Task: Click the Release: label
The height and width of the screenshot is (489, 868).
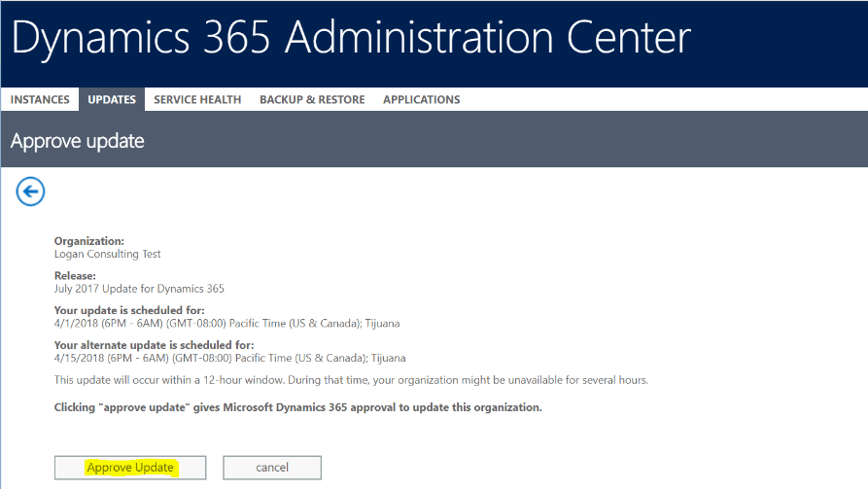Action: [75, 276]
